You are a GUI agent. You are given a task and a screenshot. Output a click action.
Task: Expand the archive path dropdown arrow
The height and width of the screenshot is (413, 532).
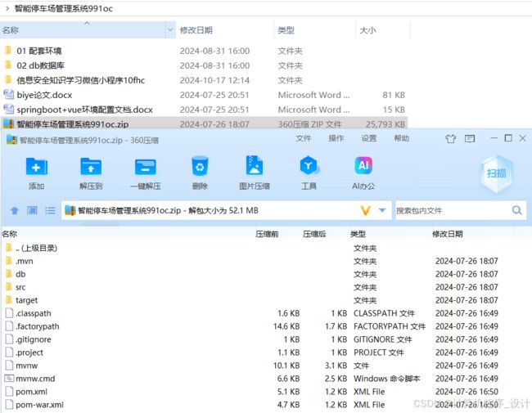(382, 210)
